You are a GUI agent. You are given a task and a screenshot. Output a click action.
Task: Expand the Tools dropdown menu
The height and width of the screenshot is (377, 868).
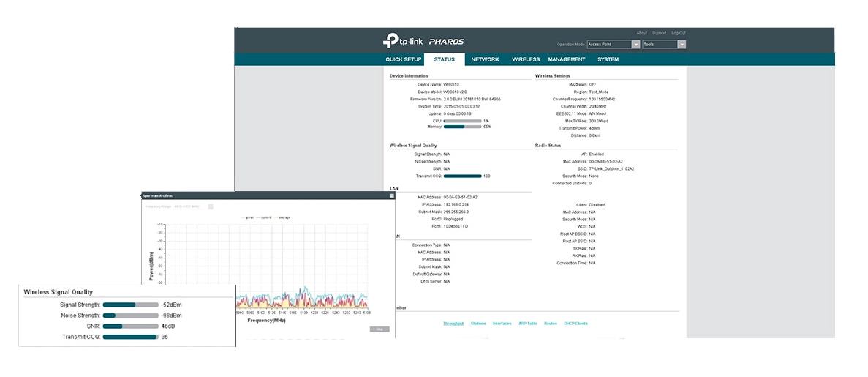click(664, 45)
